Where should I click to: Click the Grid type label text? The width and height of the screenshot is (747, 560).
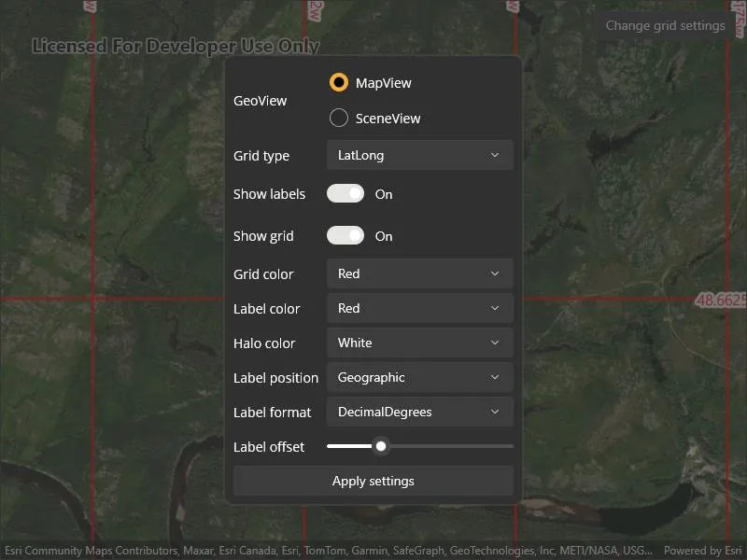pos(261,156)
